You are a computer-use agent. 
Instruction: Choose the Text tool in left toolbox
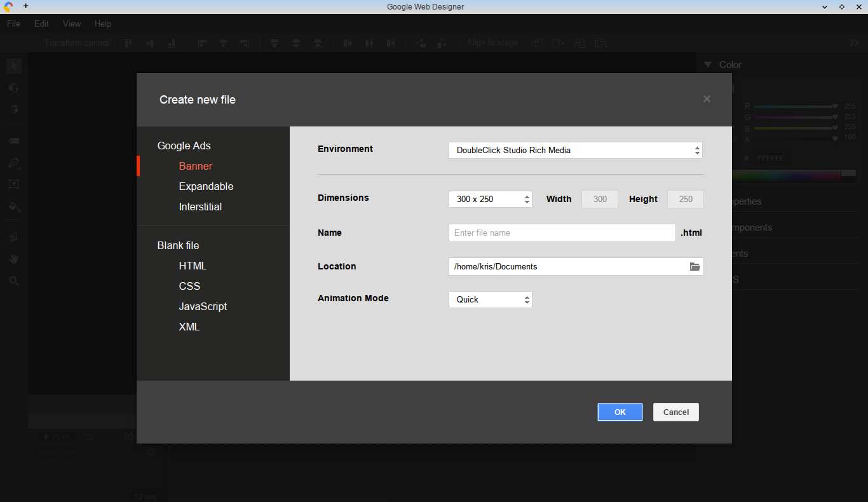click(x=14, y=184)
